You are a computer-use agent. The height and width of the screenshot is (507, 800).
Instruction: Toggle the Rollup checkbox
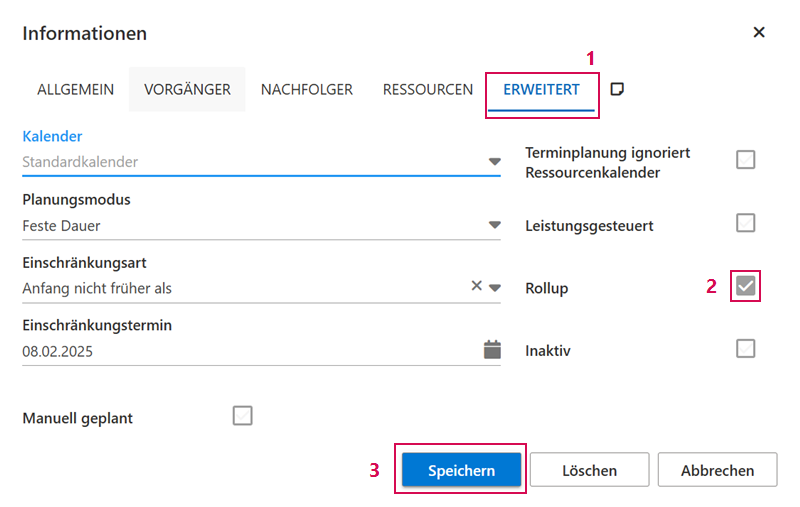745,287
